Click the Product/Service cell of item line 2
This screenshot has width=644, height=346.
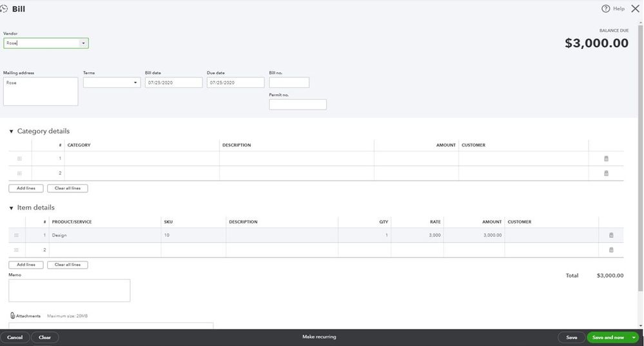(104, 250)
